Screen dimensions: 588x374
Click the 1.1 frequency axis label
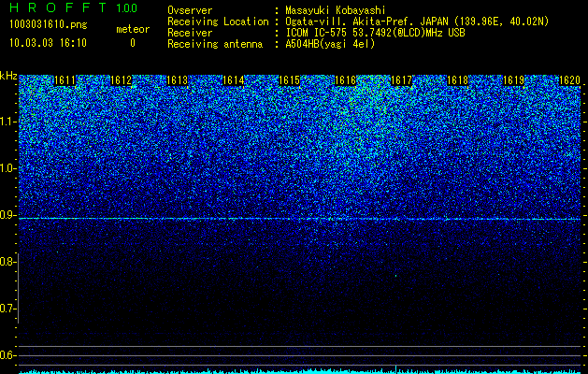(x=7, y=122)
